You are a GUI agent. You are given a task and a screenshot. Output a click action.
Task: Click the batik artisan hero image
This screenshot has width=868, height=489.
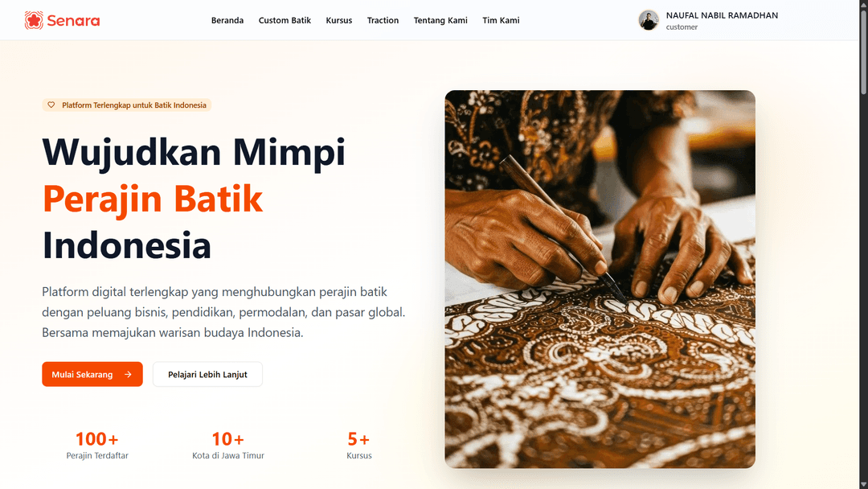600,279
